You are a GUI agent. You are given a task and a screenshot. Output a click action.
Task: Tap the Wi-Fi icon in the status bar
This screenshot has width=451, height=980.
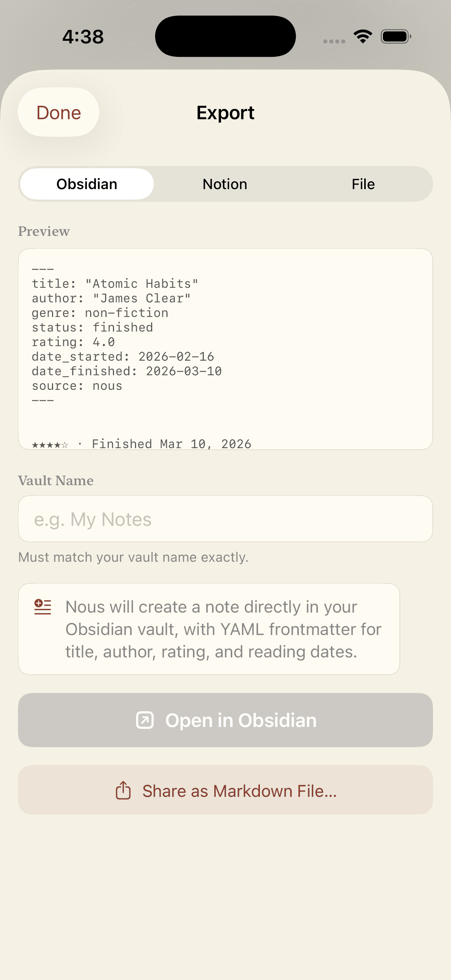(363, 37)
